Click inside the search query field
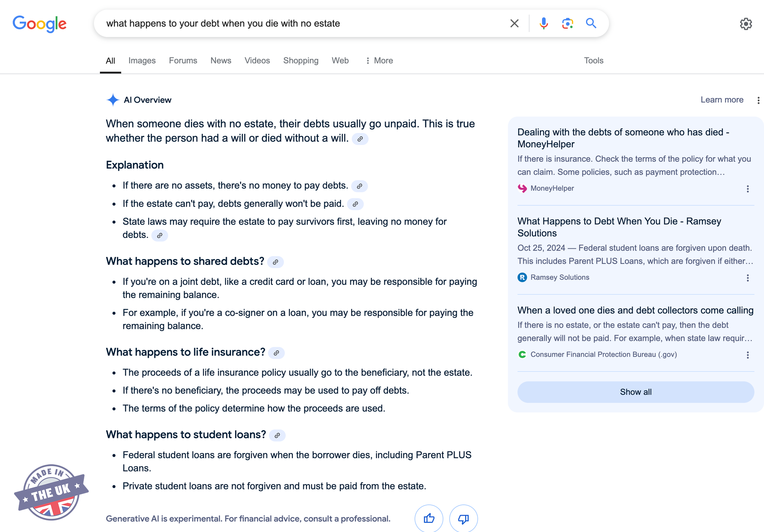Image resolution: width=764 pixels, height=532 pixels. tap(298, 23)
